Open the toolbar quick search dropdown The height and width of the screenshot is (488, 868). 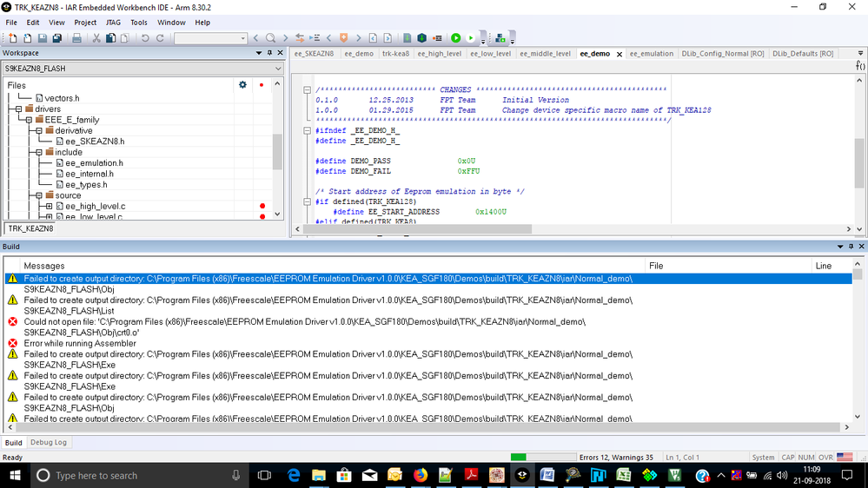click(x=242, y=38)
